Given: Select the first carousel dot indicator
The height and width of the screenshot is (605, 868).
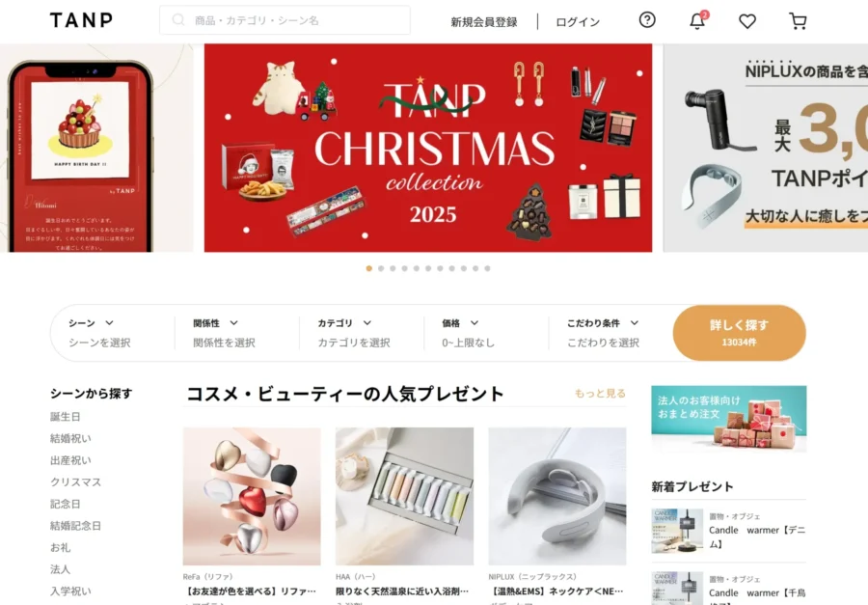Looking at the screenshot, I should click(369, 268).
